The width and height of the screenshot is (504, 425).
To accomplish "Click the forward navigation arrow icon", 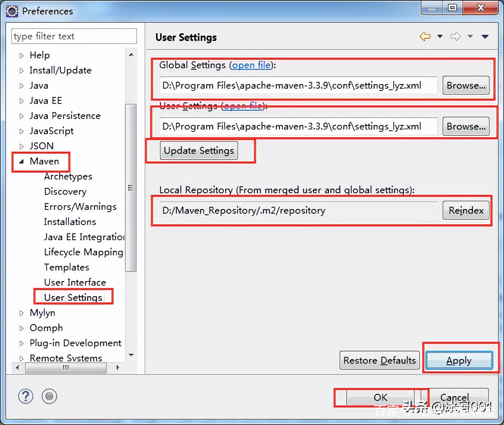I will point(455,36).
